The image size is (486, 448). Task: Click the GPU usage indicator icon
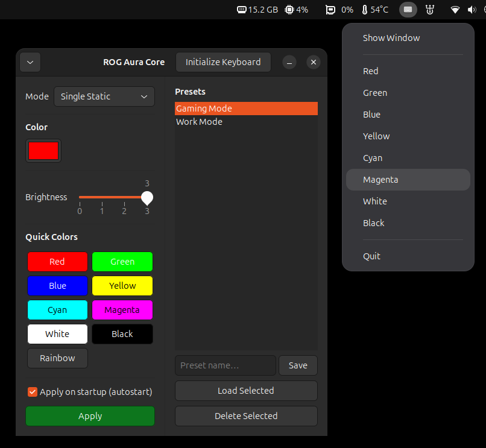[x=330, y=10]
